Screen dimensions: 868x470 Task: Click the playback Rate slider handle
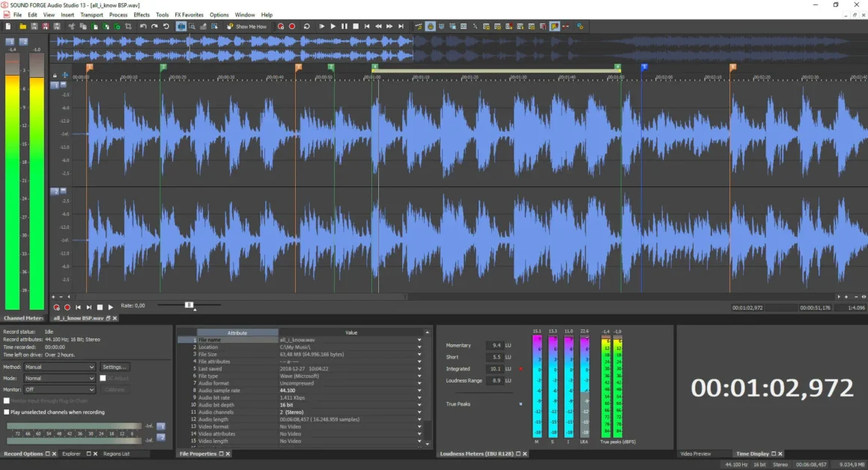point(189,305)
